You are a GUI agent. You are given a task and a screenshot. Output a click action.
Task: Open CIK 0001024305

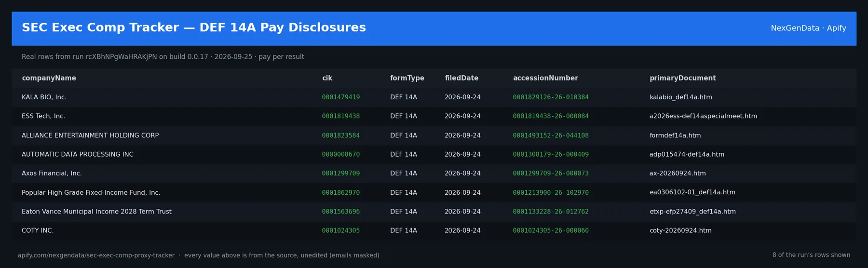pos(341,230)
